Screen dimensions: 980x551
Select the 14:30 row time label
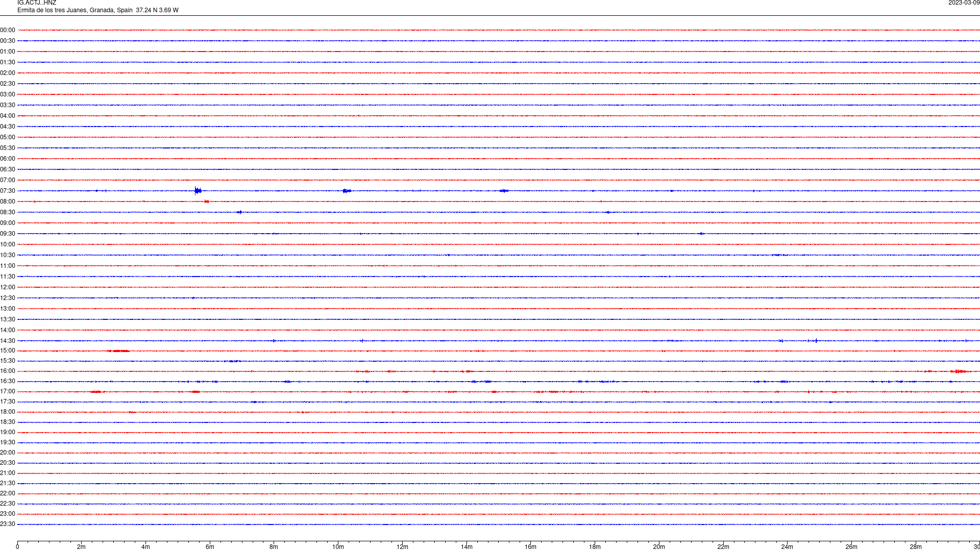pos(8,341)
